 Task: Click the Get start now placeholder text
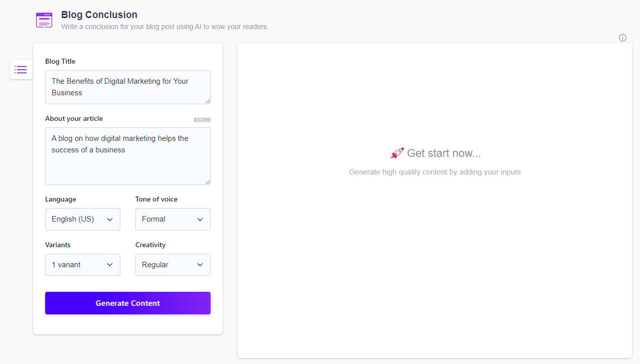pos(443,153)
